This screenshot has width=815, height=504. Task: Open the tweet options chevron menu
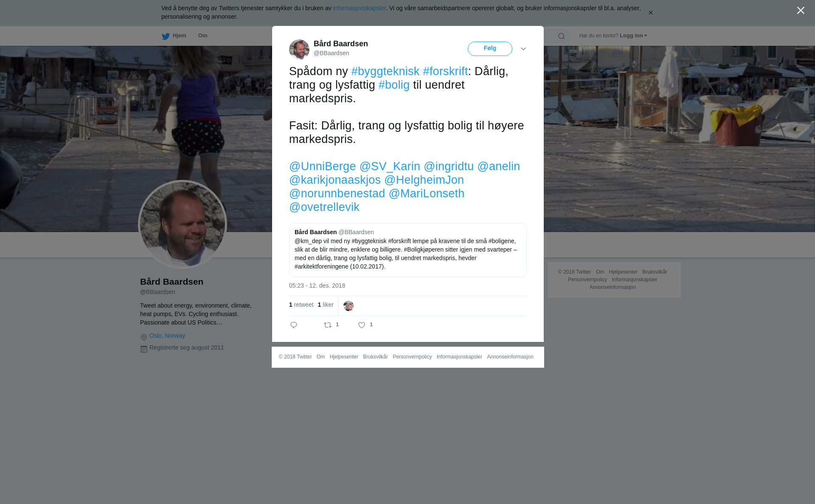(x=523, y=49)
